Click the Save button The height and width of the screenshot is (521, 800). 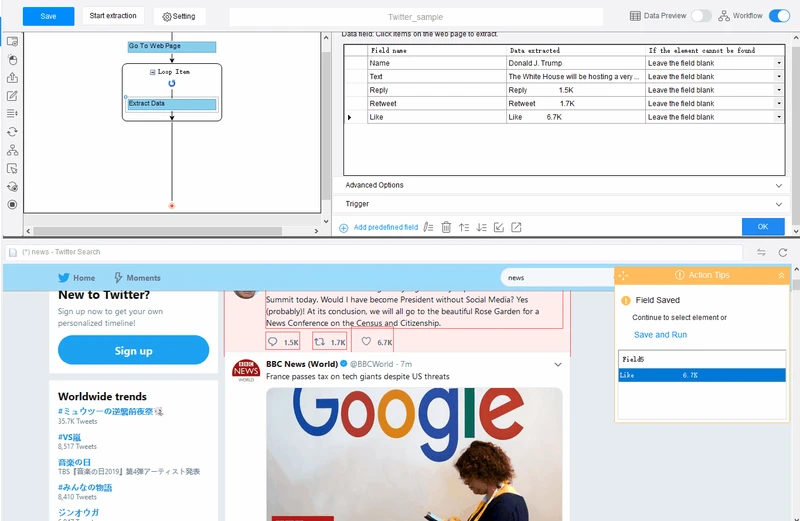(x=48, y=16)
